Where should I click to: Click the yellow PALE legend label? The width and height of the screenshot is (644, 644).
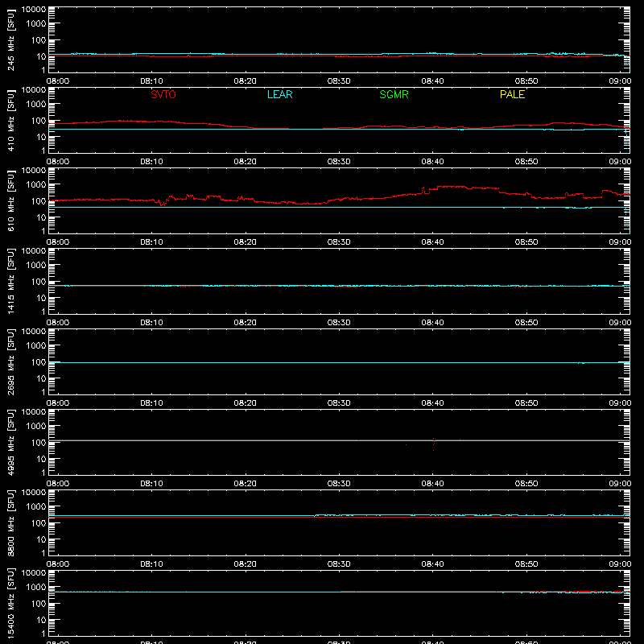pos(512,94)
